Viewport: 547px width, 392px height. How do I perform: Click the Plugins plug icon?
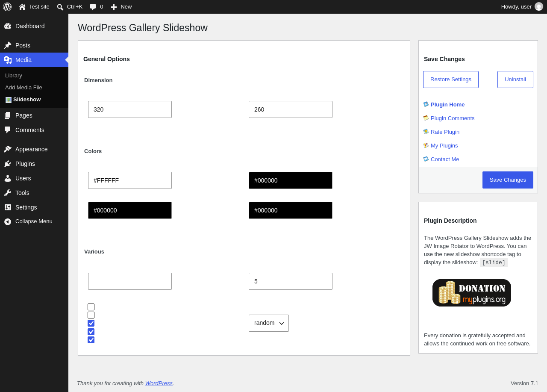tap(8, 164)
